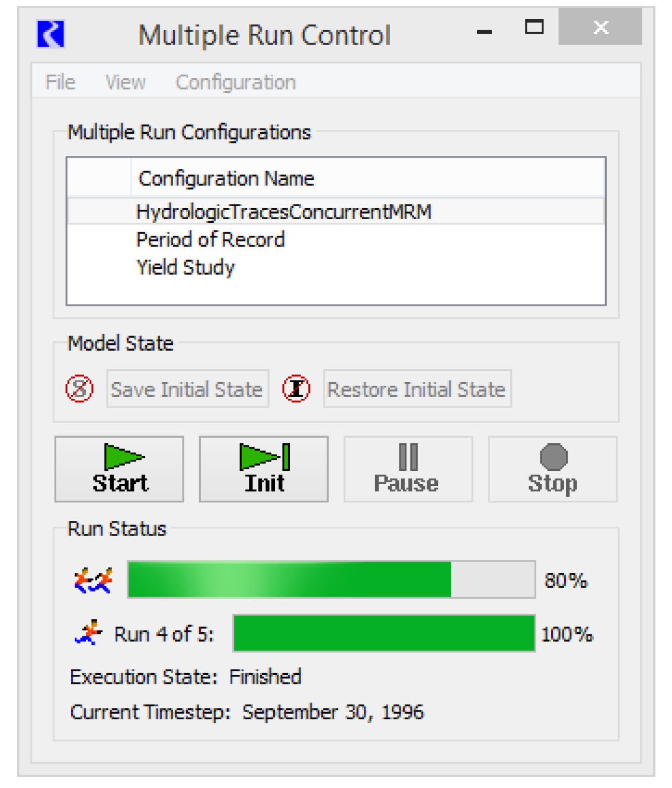Click the Restore Initial State circle icon
672x788 pixels.
296,389
